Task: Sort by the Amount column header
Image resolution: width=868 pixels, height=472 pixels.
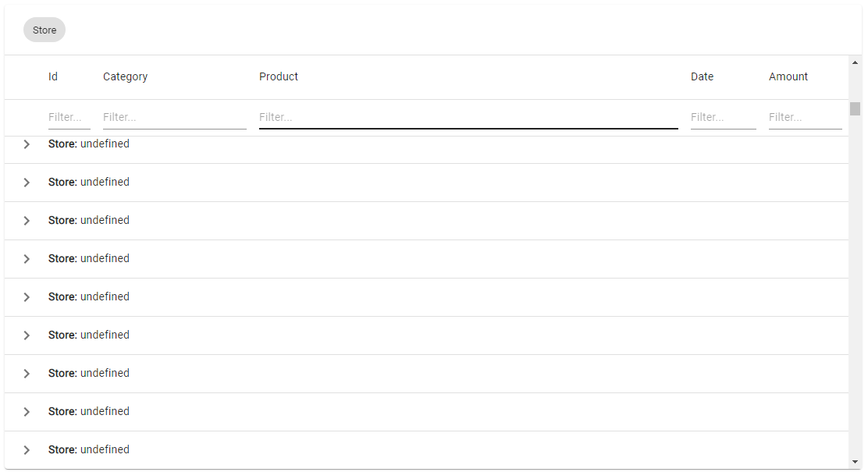Action: coord(788,76)
